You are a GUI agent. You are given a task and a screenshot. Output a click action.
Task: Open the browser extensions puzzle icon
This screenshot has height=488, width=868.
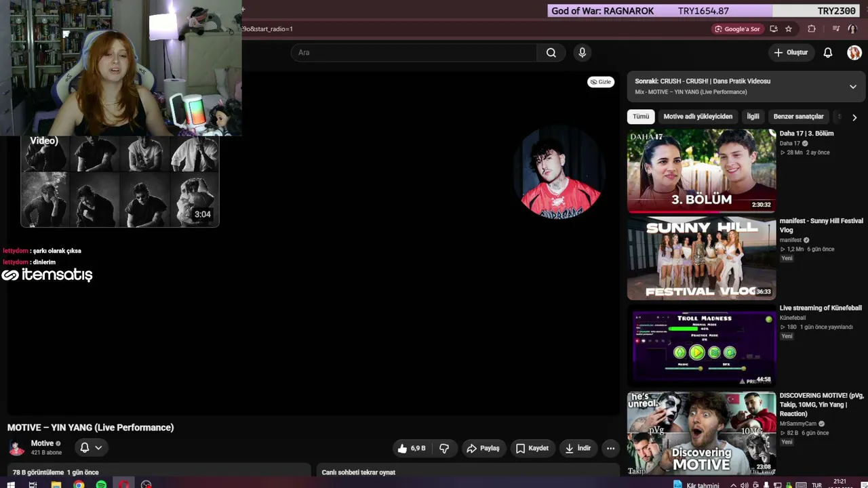pos(812,29)
